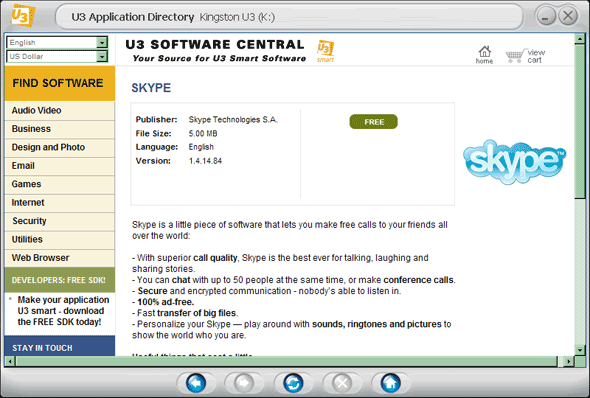The image size is (590, 398).
Task: Open the English language dropdown
Action: click(x=57, y=43)
